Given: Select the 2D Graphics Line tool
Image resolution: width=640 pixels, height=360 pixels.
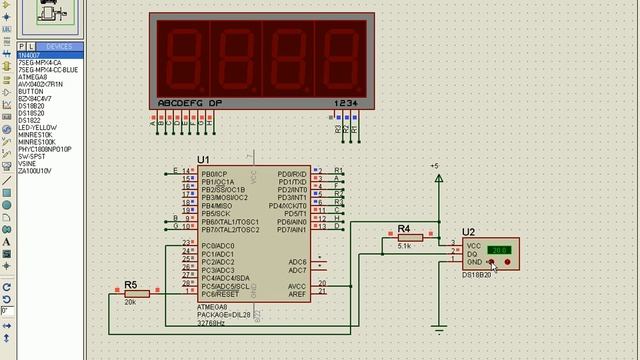Looking at the screenshot, I should tap(7, 180).
